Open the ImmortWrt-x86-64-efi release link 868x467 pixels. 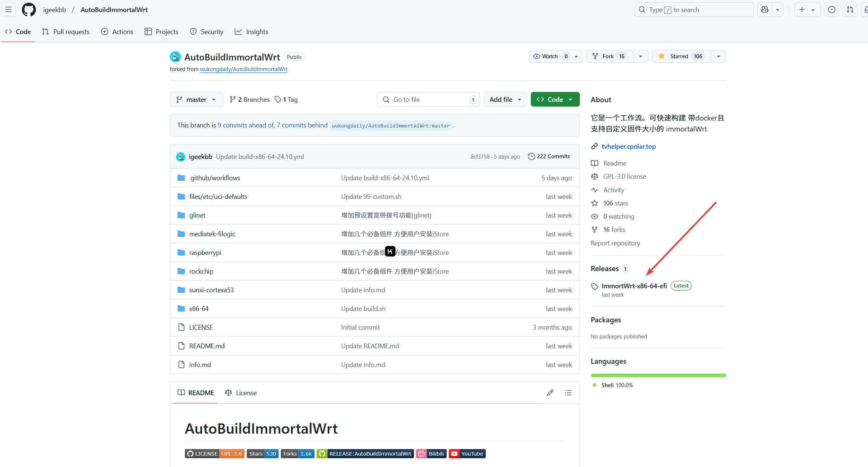click(634, 286)
